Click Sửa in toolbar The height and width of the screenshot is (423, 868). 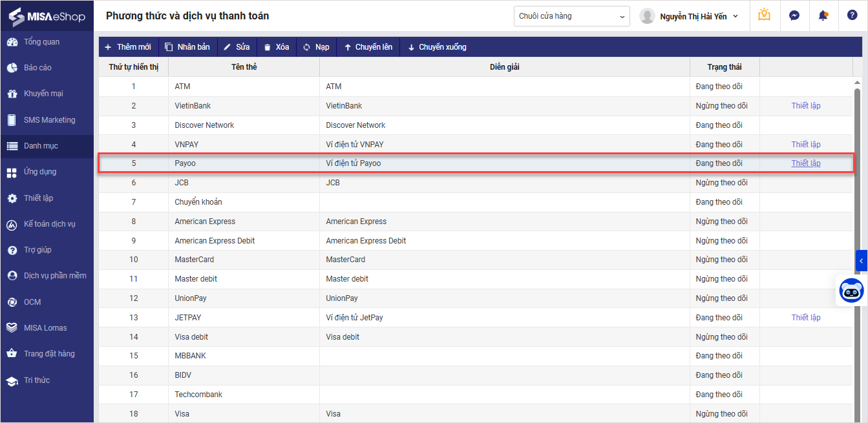click(237, 47)
